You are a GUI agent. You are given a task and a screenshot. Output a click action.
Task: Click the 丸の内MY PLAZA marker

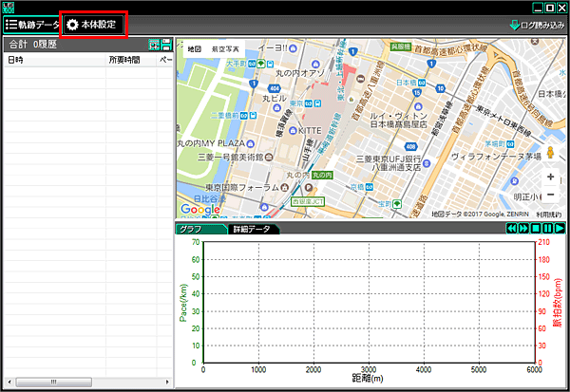[x=250, y=144]
